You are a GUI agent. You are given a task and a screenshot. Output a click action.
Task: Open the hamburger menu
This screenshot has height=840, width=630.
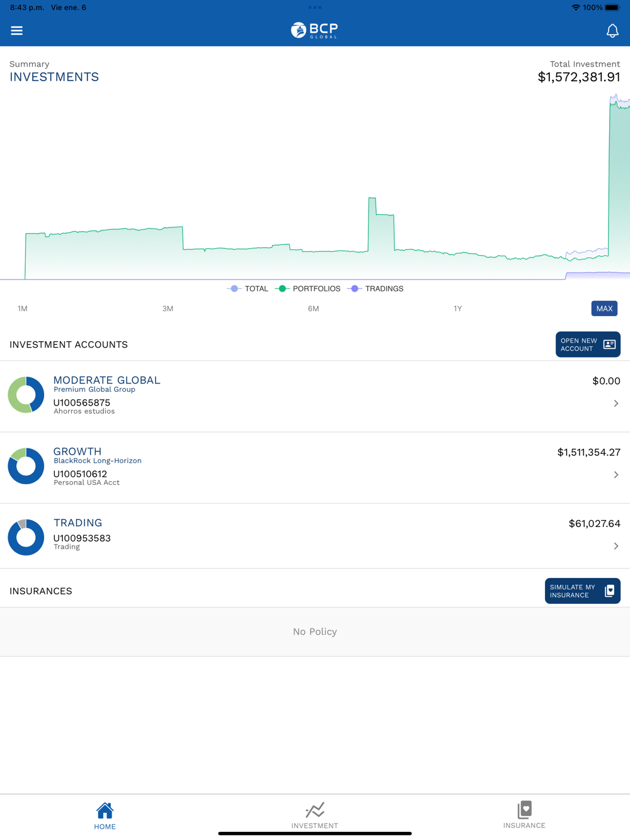coord(17,30)
